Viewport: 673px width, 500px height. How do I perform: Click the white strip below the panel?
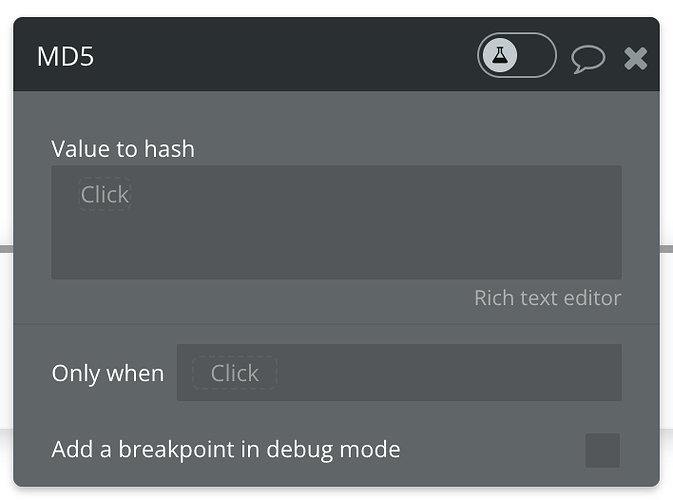click(x=336, y=494)
